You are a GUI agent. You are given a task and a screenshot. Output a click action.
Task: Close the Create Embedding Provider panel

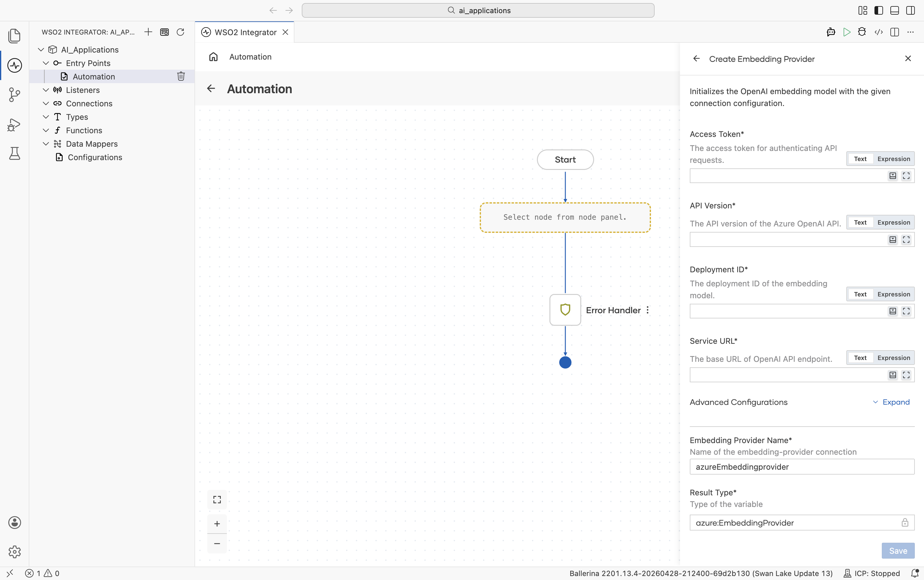pos(908,58)
